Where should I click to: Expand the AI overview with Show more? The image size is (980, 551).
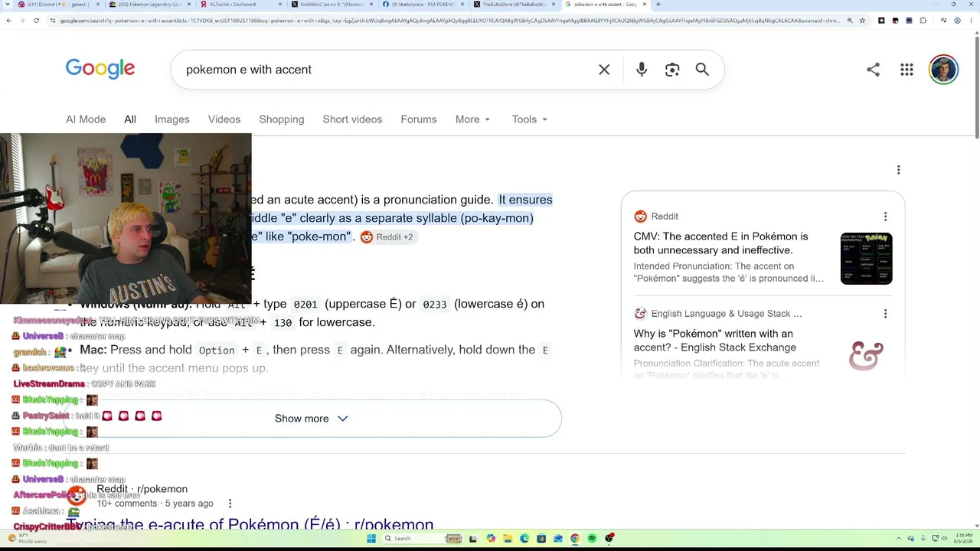point(312,419)
